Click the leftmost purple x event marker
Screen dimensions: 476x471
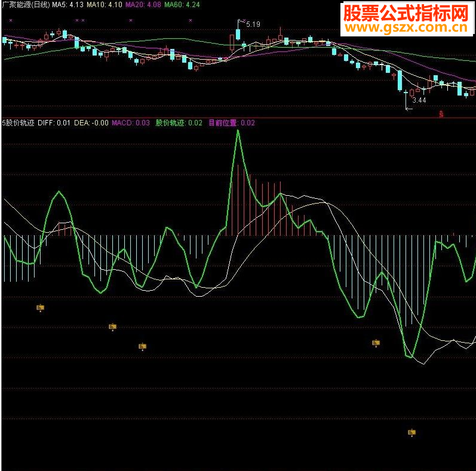click(11, 20)
